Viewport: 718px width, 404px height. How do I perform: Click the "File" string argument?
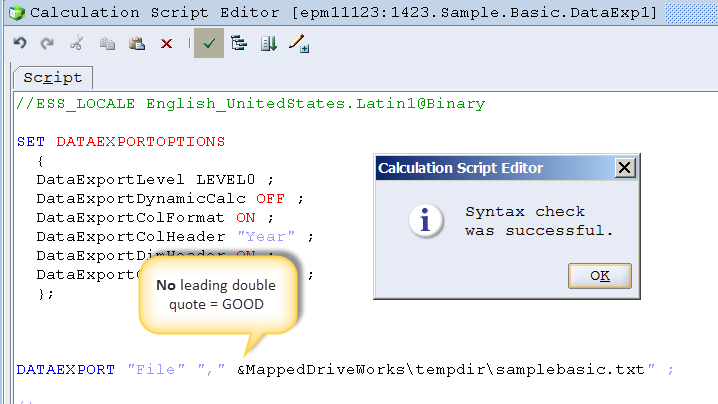(156, 370)
